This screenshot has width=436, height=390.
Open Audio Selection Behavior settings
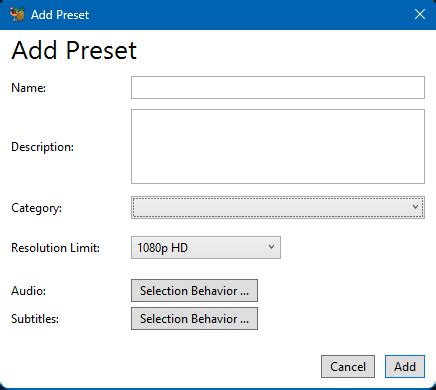pyautogui.click(x=194, y=291)
